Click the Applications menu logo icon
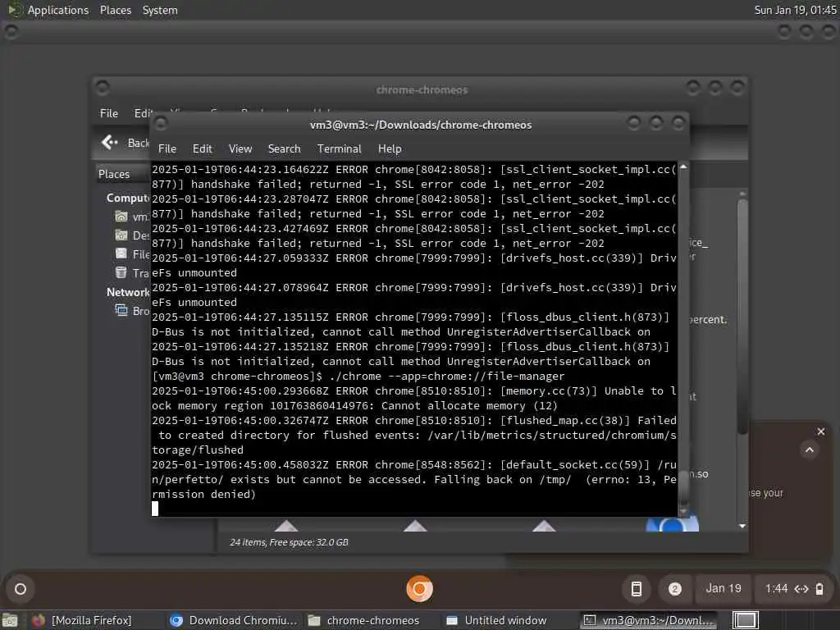 coord(15,10)
